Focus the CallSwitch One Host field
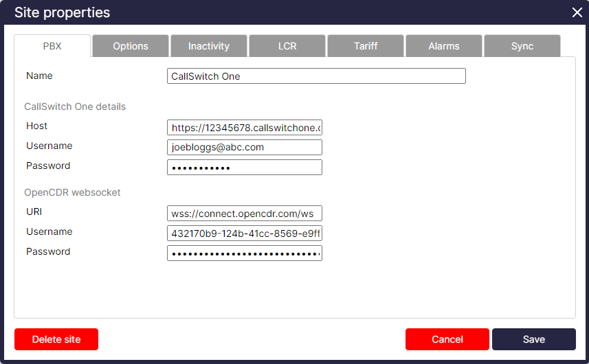This screenshot has width=589, height=364. pos(244,128)
